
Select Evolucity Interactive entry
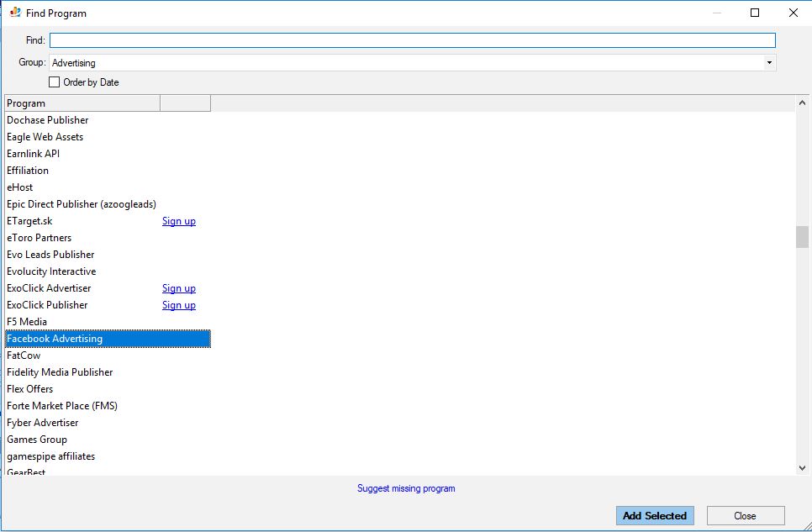pos(51,271)
